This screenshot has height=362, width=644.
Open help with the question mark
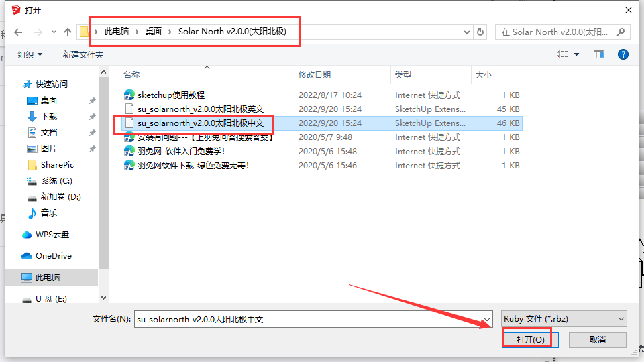click(x=623, y=54)
